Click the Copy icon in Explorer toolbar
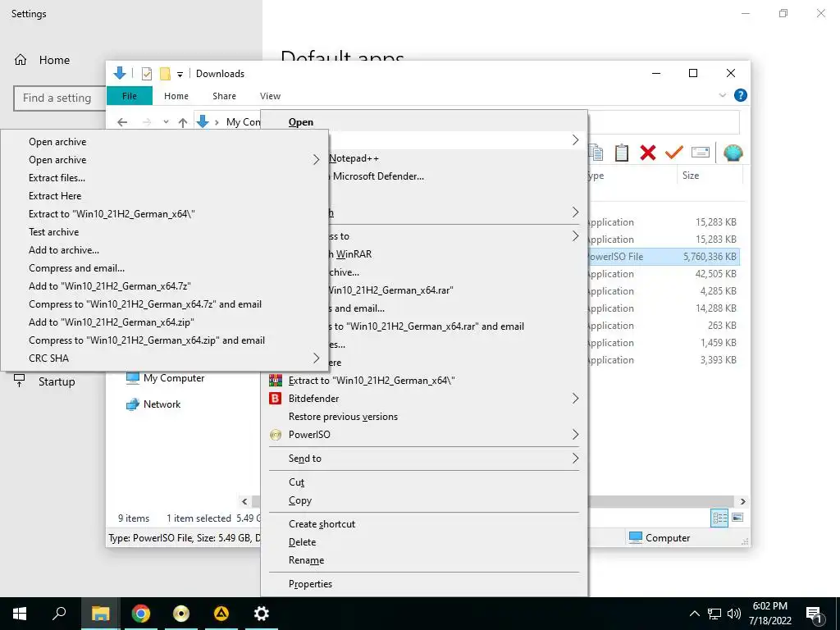 coord(596,153)
